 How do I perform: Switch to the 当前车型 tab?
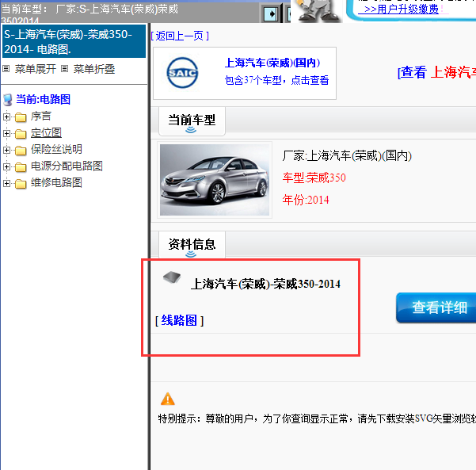[192, 121]
